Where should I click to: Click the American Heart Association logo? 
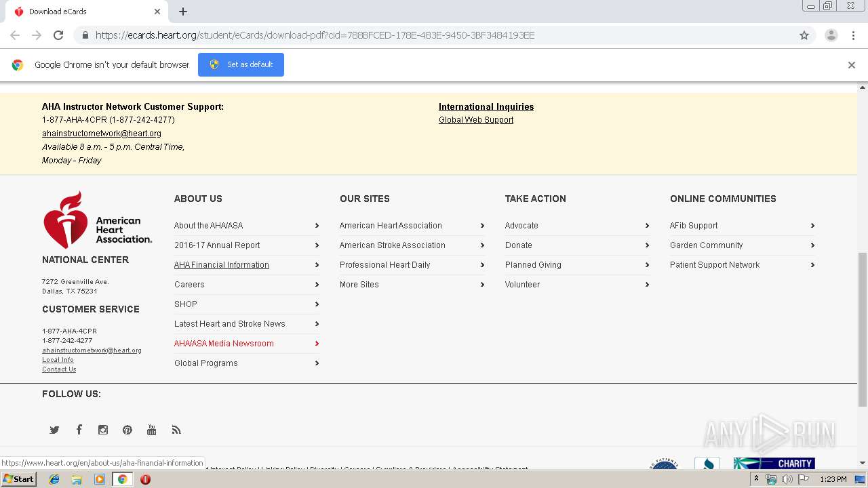coord(98,220)
